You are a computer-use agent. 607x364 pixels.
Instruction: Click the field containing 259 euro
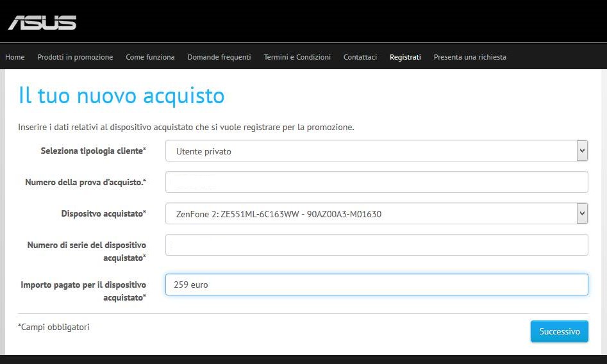[376, 285]
